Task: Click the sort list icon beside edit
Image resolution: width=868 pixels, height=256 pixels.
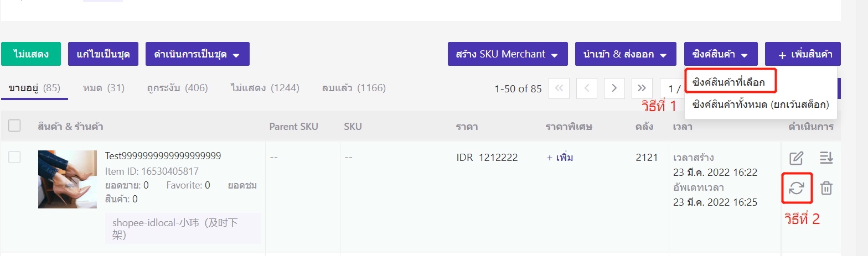Action: click(x=826, y=158)
